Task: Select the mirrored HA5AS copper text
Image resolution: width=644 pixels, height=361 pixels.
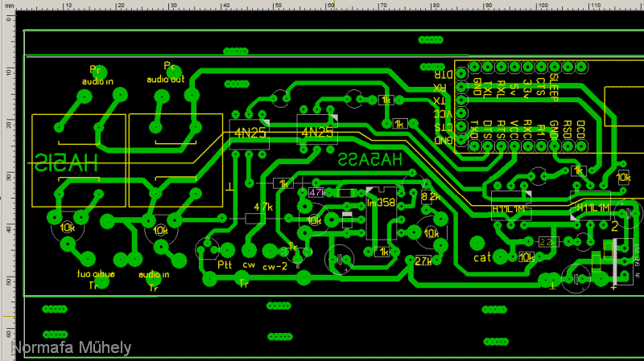Action: 369,159
